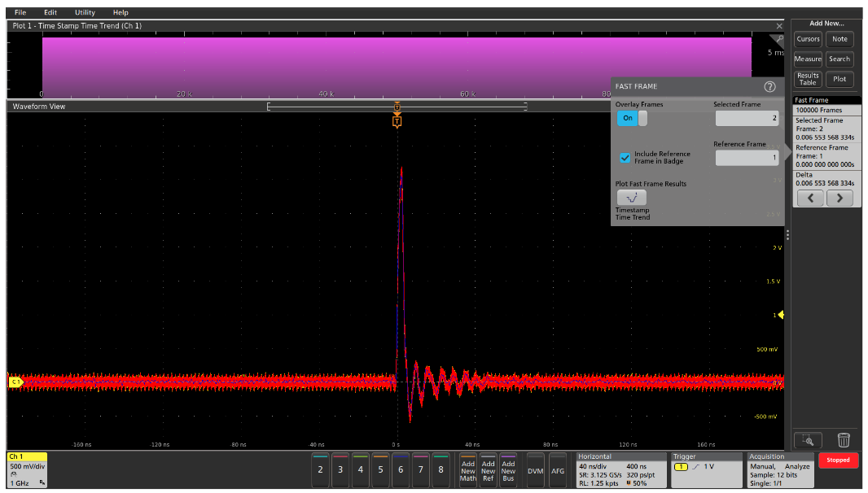
Task: Go to previous frame with left arrow
Action: tap(809, 198)
